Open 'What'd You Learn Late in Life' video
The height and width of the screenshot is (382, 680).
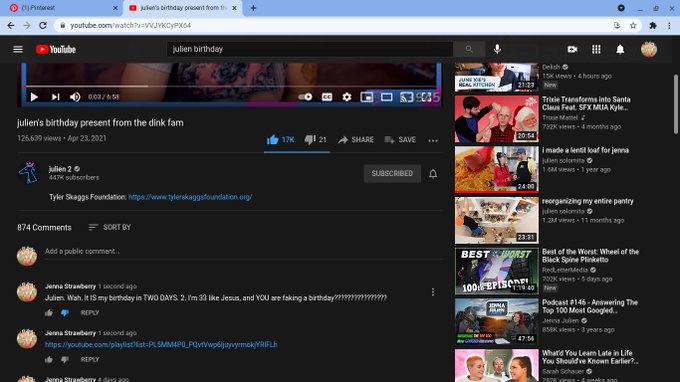[x=590, y=357]
